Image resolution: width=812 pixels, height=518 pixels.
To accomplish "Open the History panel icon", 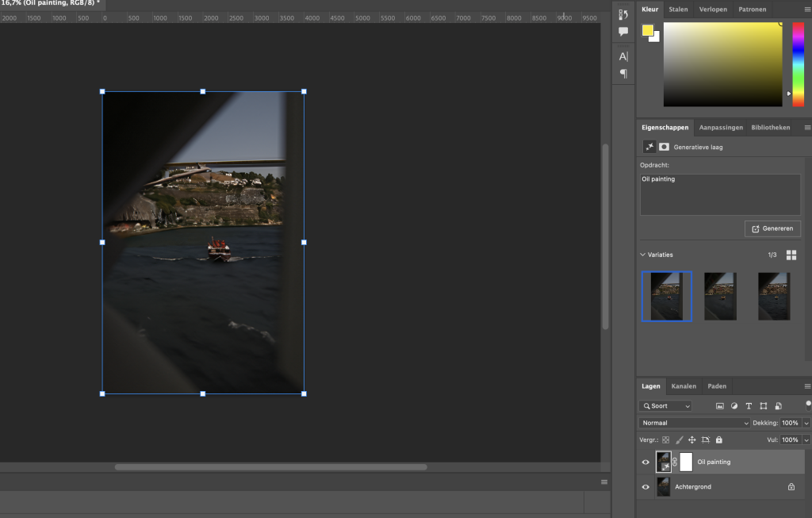I will tap(623, 15).
